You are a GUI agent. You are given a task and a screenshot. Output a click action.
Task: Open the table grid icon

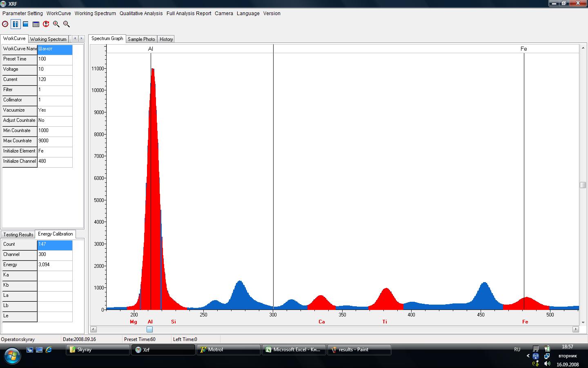coord(36,24)
